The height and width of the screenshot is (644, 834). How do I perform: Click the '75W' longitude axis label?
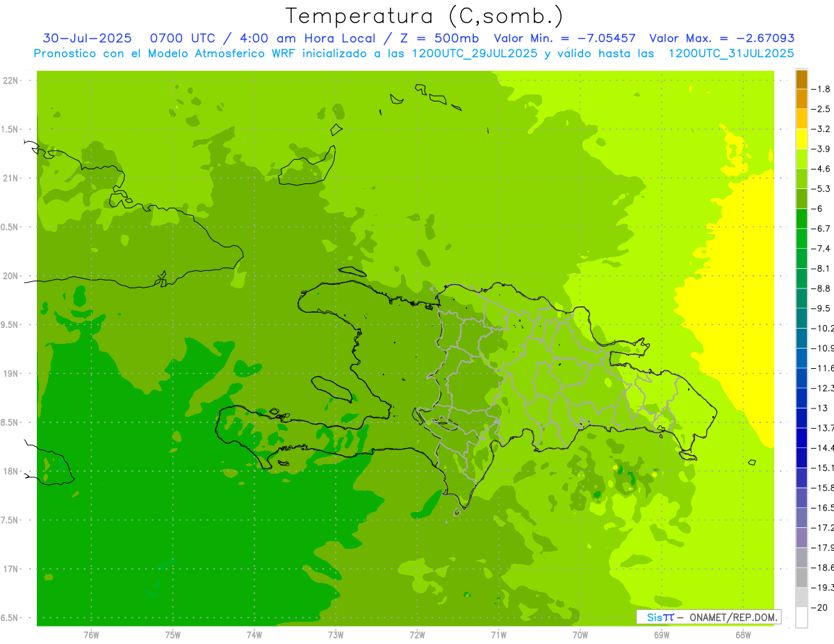pyautogui.click(x=172, y=634)
